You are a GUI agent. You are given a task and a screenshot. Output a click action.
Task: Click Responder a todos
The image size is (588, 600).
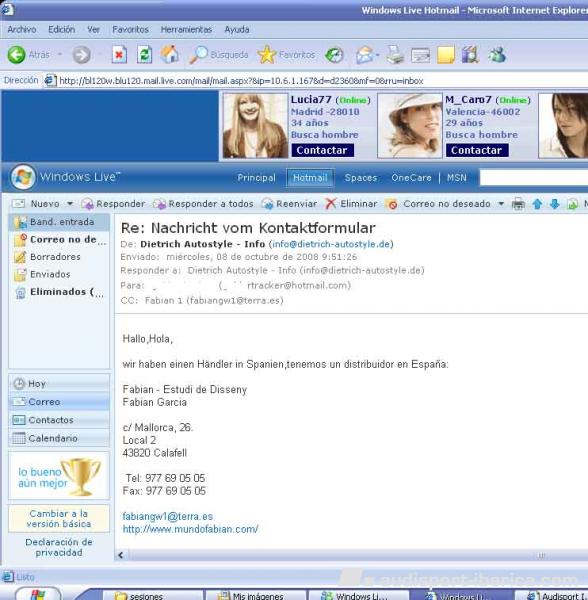point(203,204)
